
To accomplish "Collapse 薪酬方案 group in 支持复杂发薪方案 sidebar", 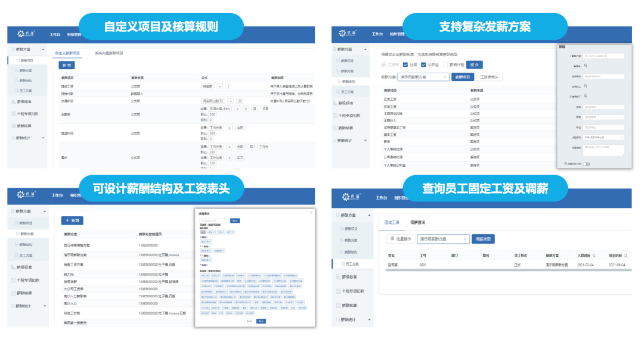I will pyautogui.click(x=365, y=49).
